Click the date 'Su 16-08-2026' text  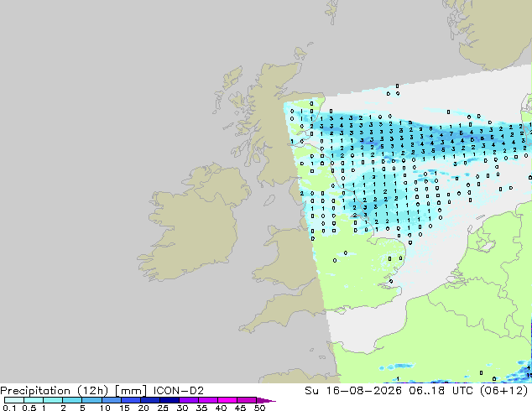[353, 391]
